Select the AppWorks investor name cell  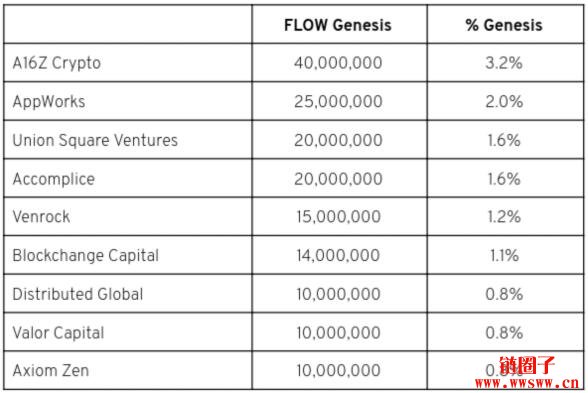pyautogui.click(x=49, y=102)
